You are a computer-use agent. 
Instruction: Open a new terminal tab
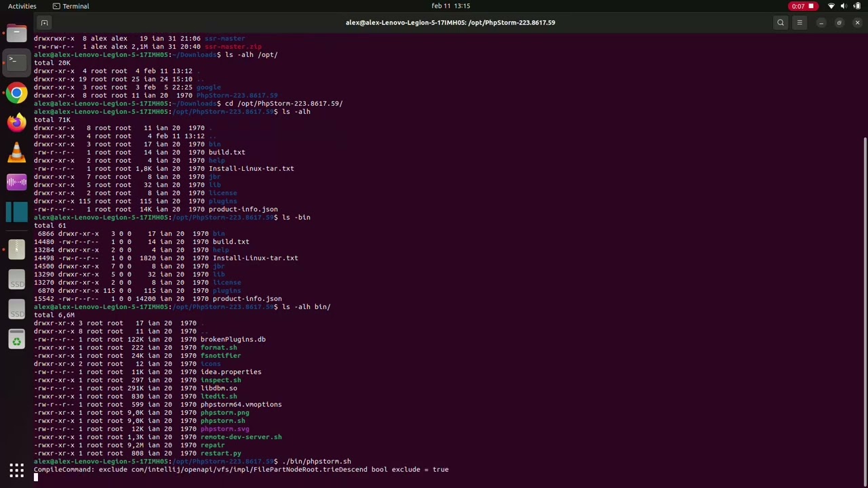[44, 22]
